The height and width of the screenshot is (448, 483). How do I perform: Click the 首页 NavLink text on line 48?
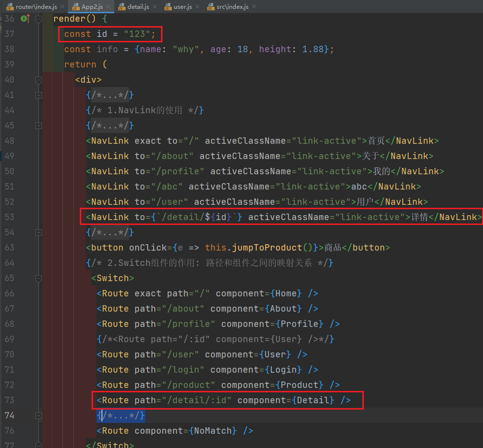[377, 141]
